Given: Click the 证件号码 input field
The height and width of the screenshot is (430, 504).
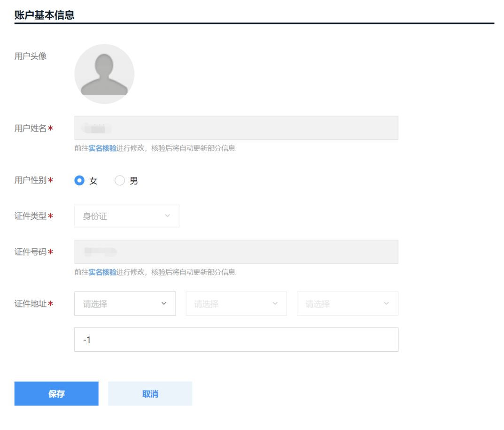Looking at the screenshot, I should [236, 252].
